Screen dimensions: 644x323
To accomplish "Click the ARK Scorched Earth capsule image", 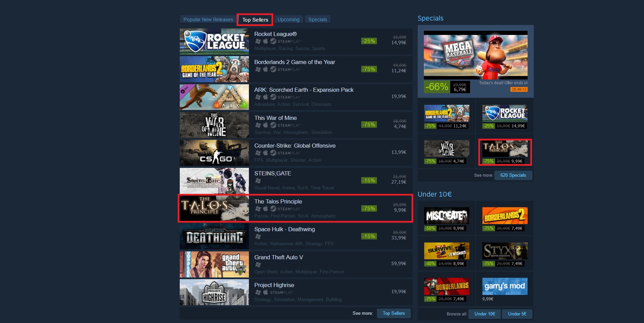I will pyautogui.click(x=214, y=97).
